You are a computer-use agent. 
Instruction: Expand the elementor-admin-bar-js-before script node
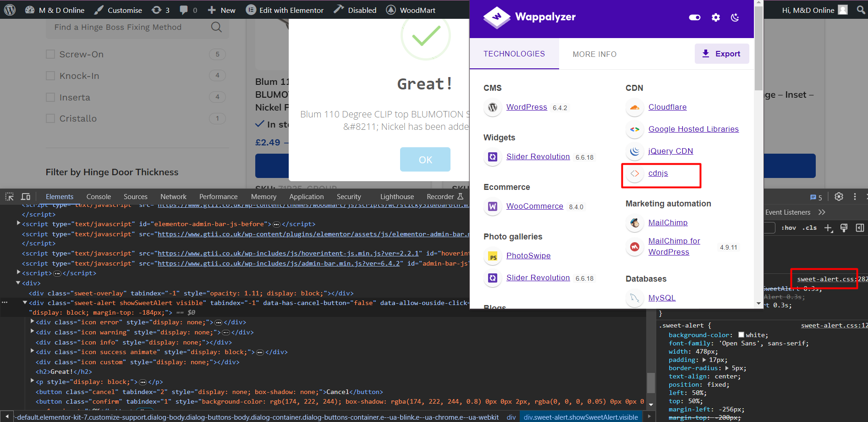click(19, 223)
